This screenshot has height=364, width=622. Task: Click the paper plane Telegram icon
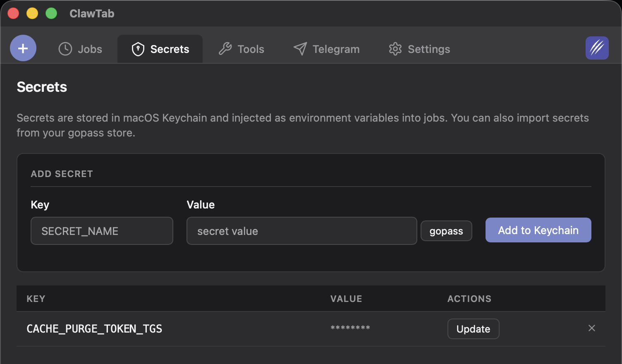299,49
